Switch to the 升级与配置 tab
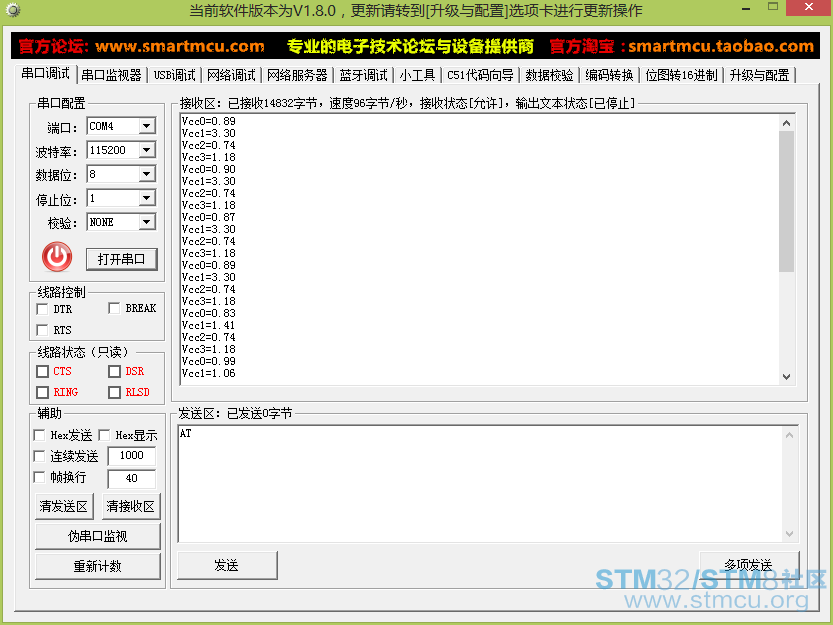The image size is (833, 625). [x=760, y=75]
